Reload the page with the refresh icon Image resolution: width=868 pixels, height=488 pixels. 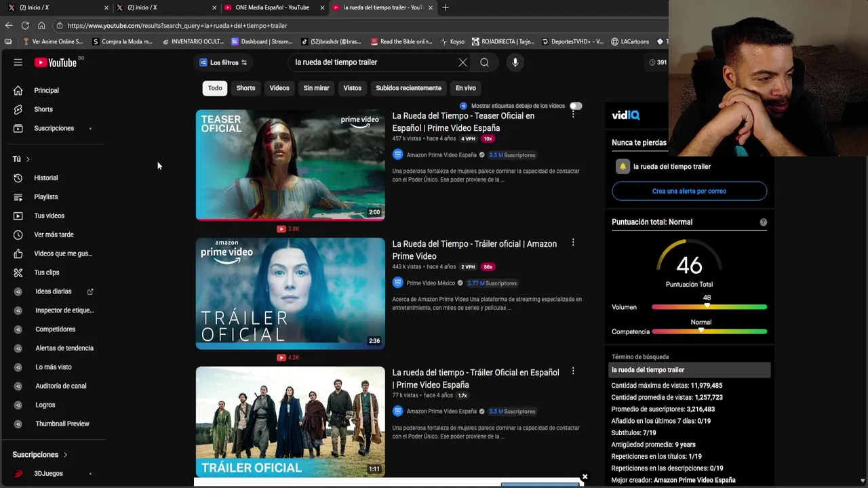coord(25,26)
